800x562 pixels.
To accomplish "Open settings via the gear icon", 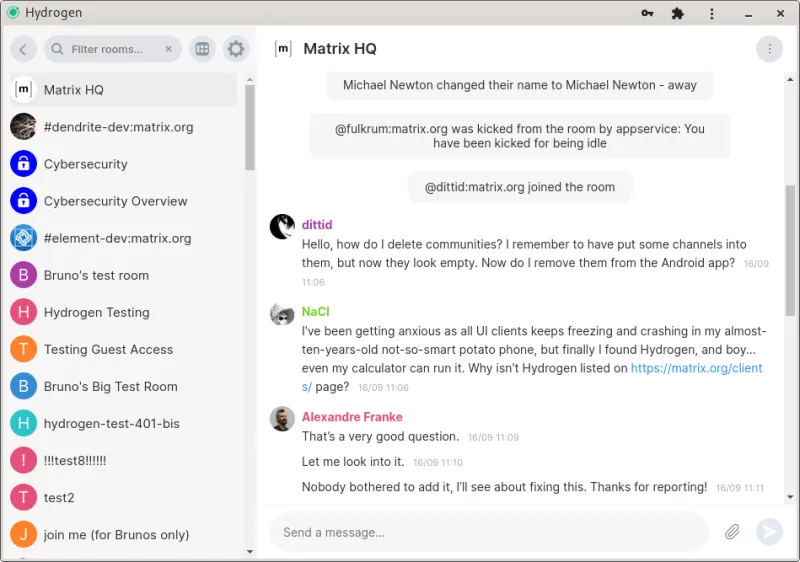I will pos(235,49).
